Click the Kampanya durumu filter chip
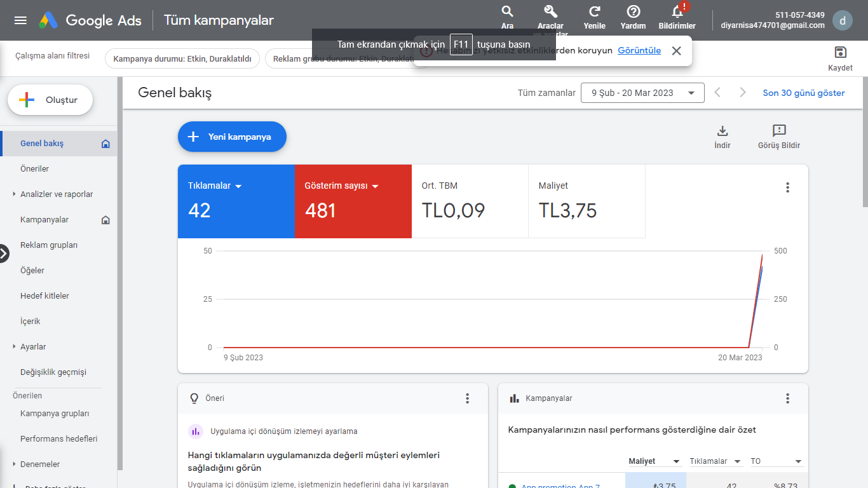 tap(182, 59)
